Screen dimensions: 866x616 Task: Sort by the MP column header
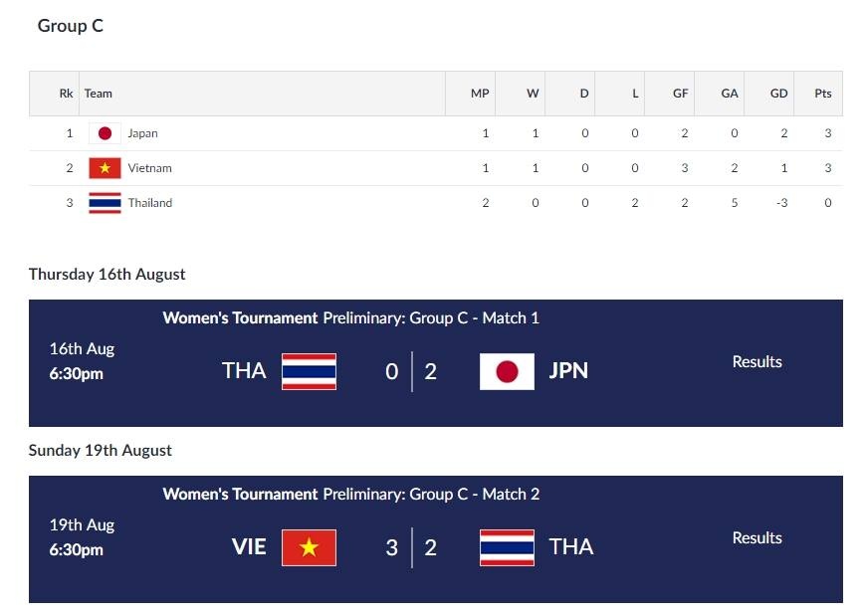tap(479, 94)
